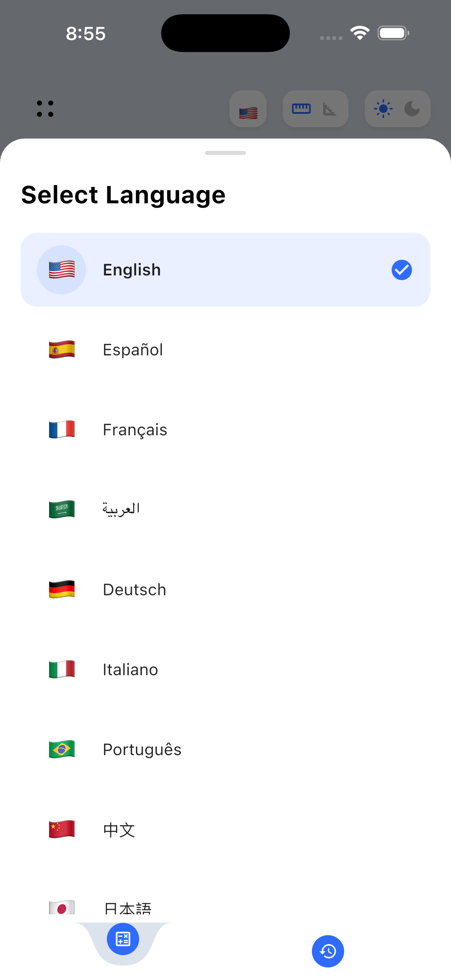This screenshot has width=451, height=980.
Task: Tap the four-dots app menu icon
Action: (x=44, y=108)
